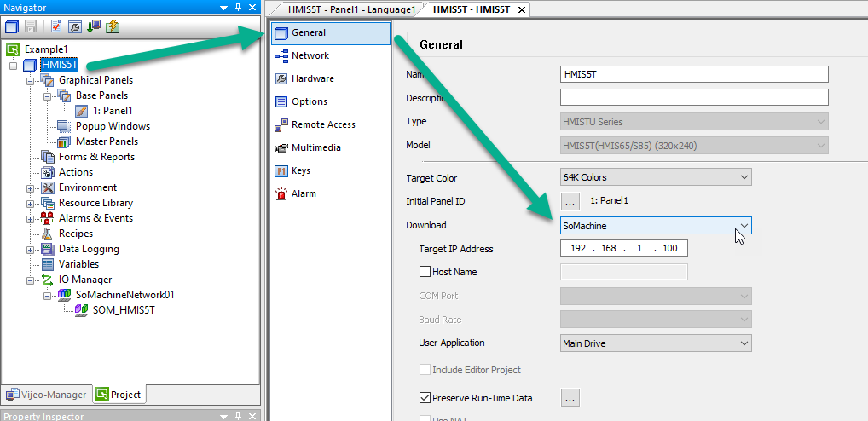This screenshot has height=421, width=868.
Task: Open the Download dropdown showing SoMachine
Action: coord(656,226)
